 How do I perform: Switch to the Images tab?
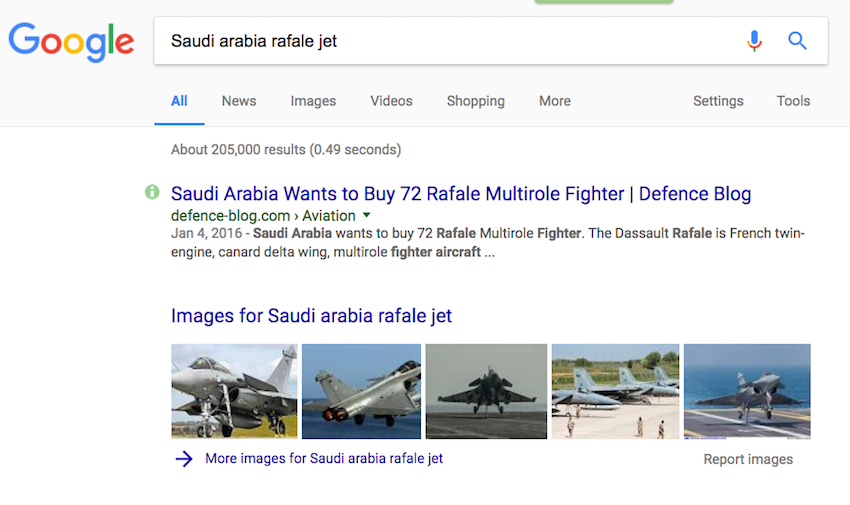313,101
